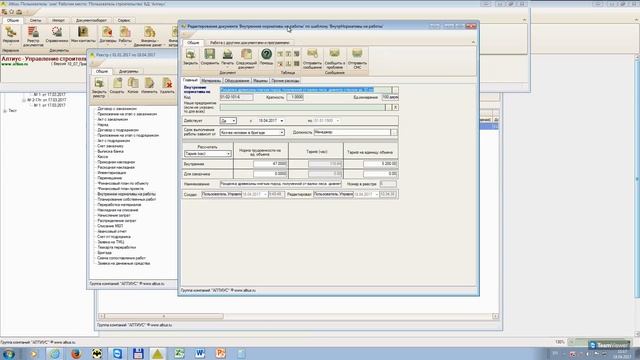Save the document with the Сохранить icon

pyautogui.click(x=209, y=57)
